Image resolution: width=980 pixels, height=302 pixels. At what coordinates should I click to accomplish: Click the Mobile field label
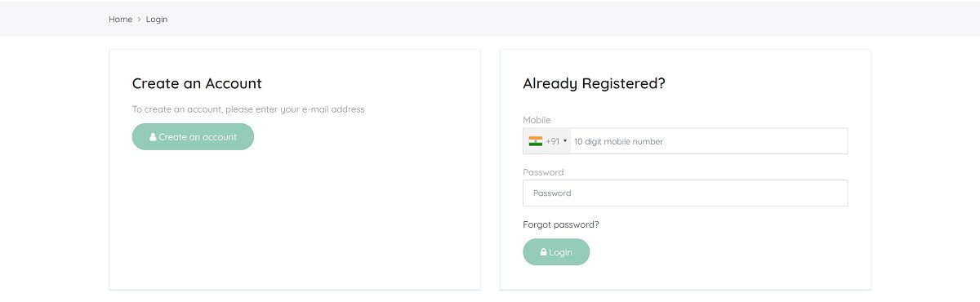(537, 120)
